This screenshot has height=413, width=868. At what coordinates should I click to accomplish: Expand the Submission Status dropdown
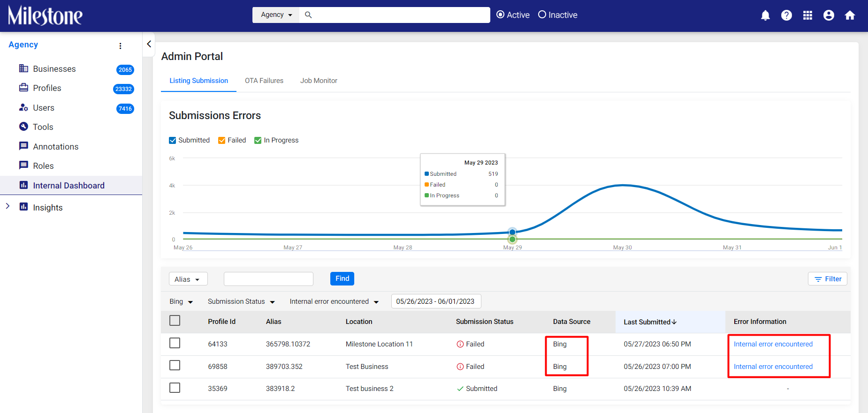tap(241, 301)
